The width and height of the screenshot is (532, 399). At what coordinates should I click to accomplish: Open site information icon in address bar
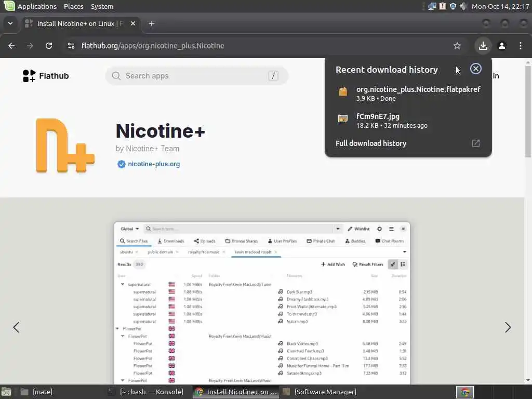pos(71,46)
